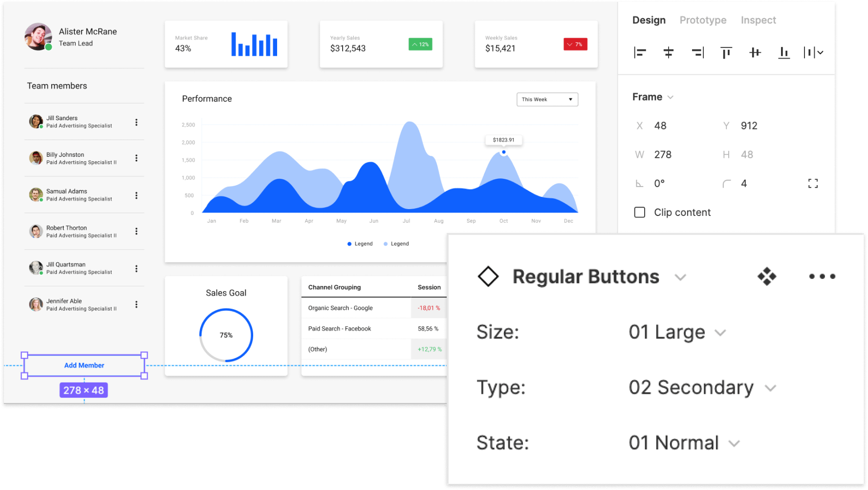Expand the Regular Buttons component dropdown
Screen dimensions: 868x490
pyautogui.click(x=680, y=277)
